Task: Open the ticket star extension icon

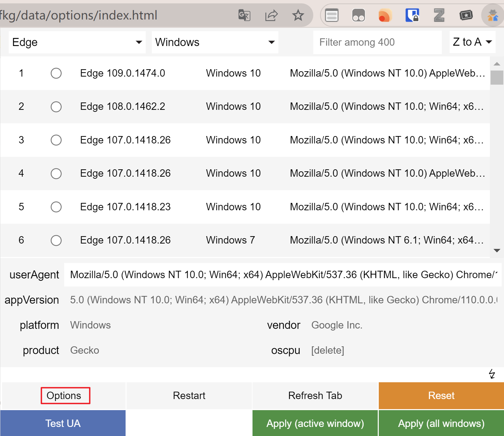Action: pos(466,15)
